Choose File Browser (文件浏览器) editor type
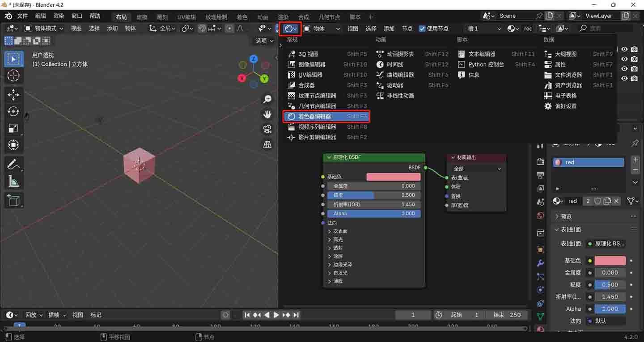Screen dimensions: 644x342 [x=578, y=75]
